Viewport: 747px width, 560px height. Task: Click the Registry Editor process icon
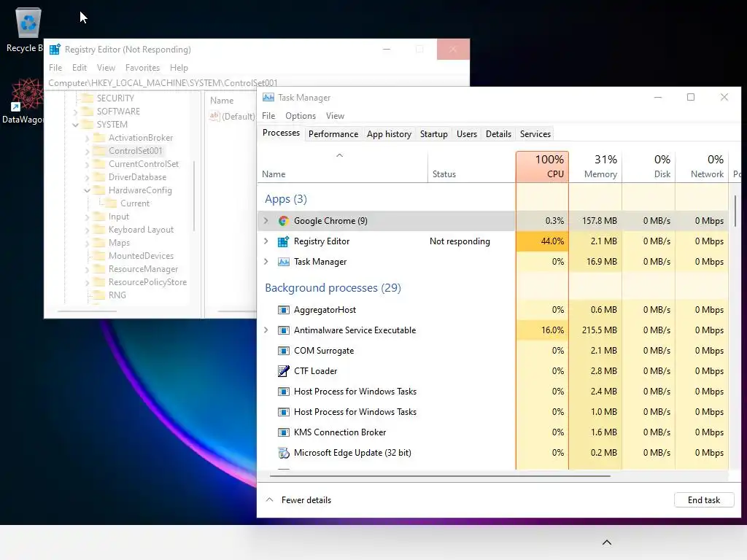(x=284, y=241)
